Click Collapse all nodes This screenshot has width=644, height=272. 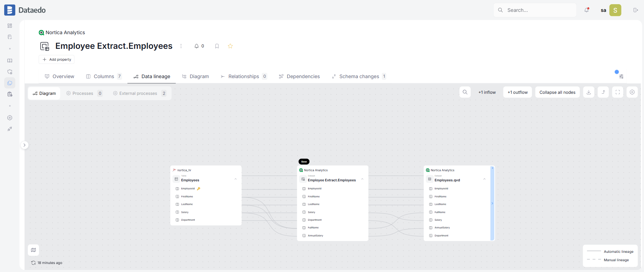[x=557, y=92]
